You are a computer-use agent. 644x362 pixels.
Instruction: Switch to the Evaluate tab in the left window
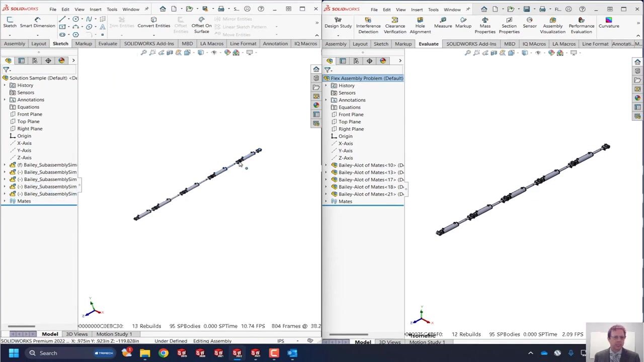pos(108,44)
